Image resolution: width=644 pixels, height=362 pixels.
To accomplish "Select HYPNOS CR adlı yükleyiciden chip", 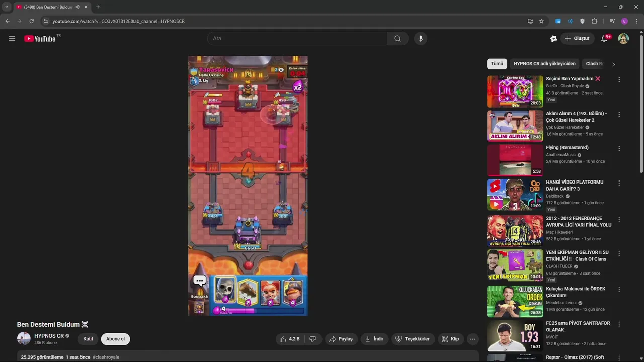I will pos(544,64).
